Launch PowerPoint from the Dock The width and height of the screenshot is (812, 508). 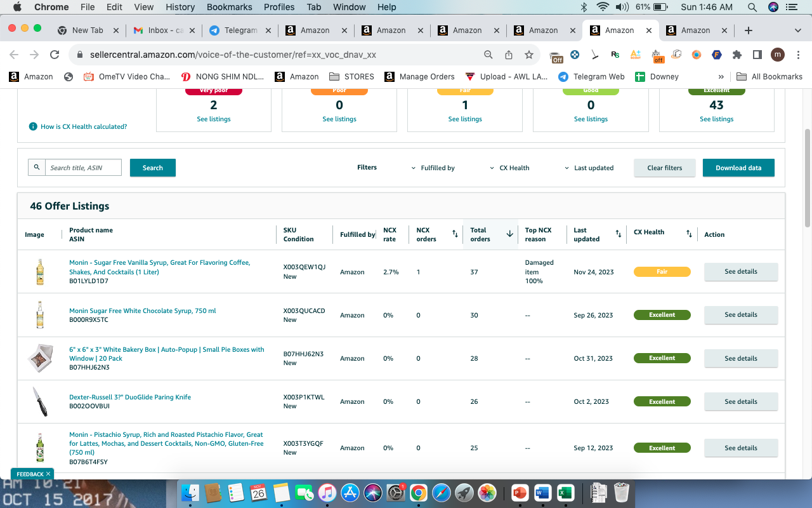click(x=520, y=492)
